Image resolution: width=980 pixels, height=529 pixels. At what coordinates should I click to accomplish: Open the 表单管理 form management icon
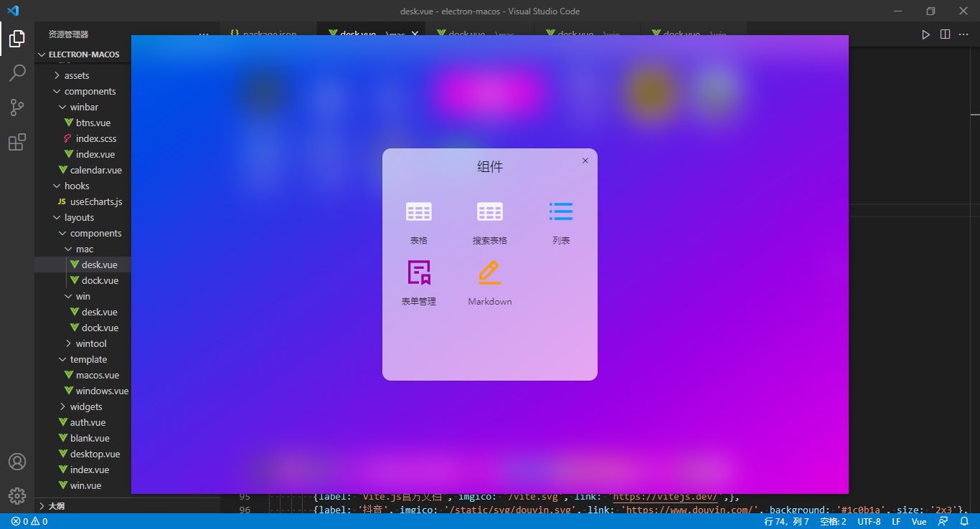click(x=418, y=273)
